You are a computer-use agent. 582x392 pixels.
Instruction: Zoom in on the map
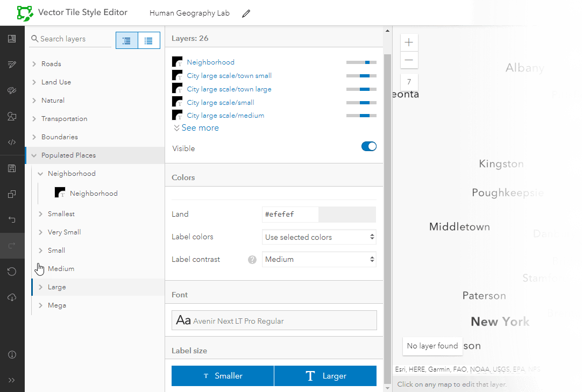pos(409,42)
